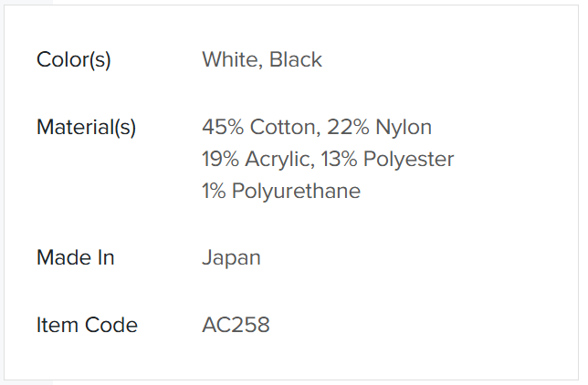This screenshot has height=385, width=588.
Task: Click the Item Code label
Action: (87, 325)
